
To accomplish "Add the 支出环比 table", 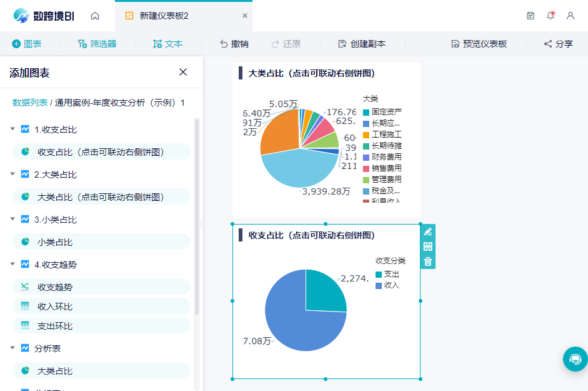I will click(x=101, y=326).
